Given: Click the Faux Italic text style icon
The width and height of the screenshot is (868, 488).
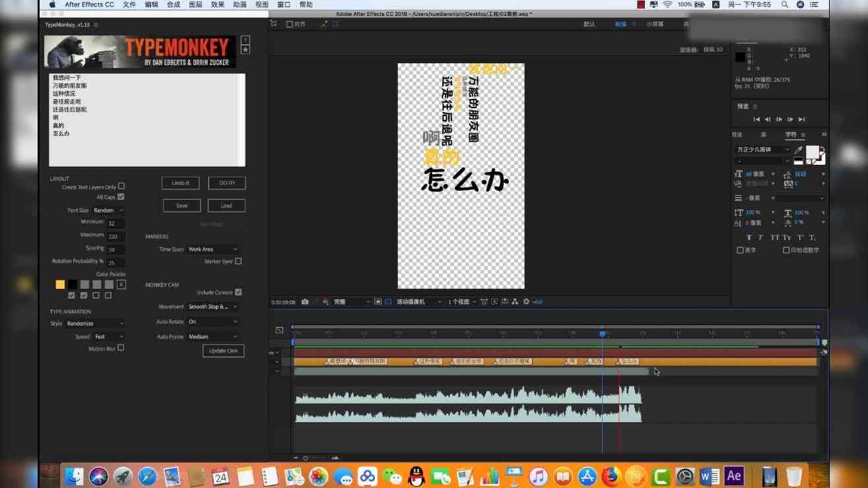Looking at the screenshot, I should (x=760, y=237).
